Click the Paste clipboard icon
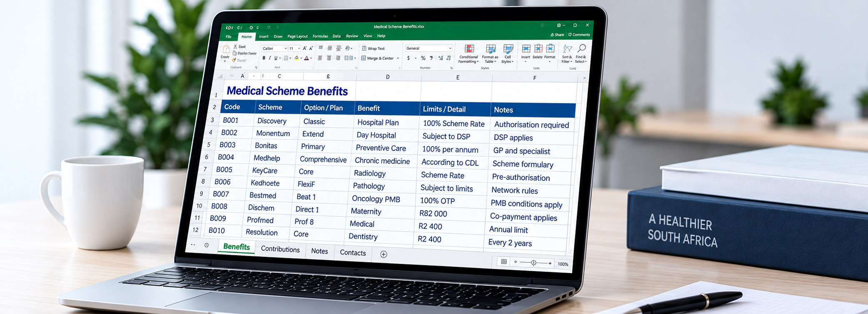The width and height of the screenshot is (868, 314). [226, 49]
